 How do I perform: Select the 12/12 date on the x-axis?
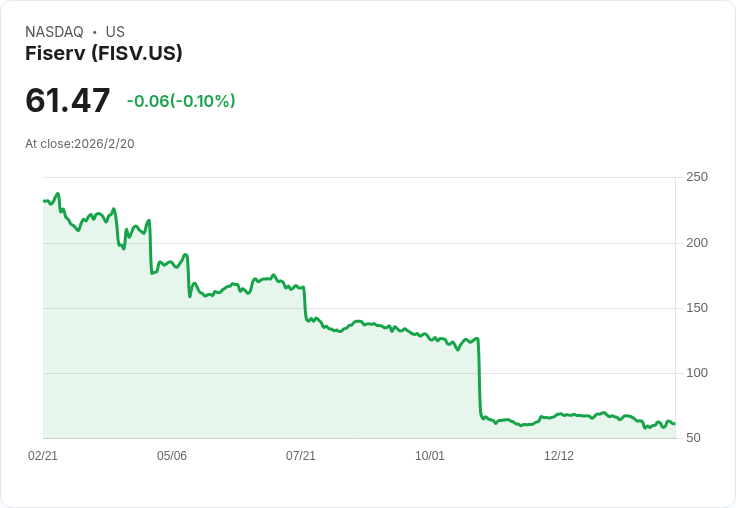click(559, 456)
